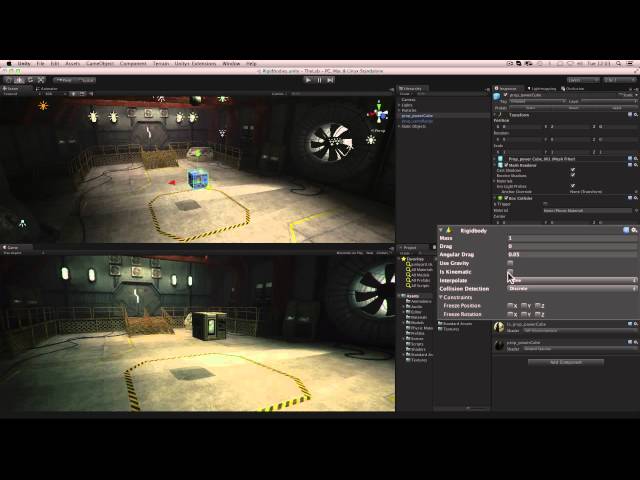This screenshot has width=640, height=480.
Task: Select prop_powerCube in the Hierarchy
Action: tap(417, 116)
